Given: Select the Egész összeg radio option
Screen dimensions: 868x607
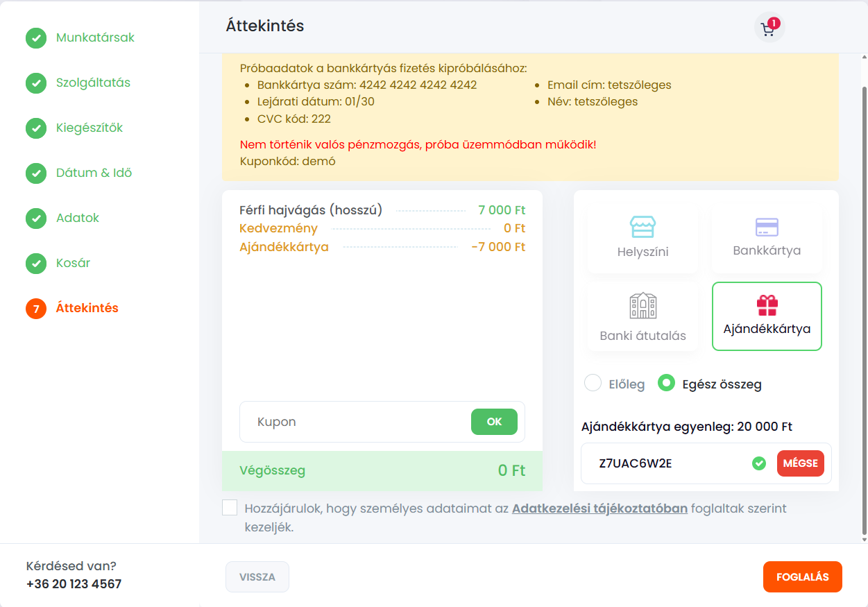Looking at the screenshot, I should coord(666,384).
